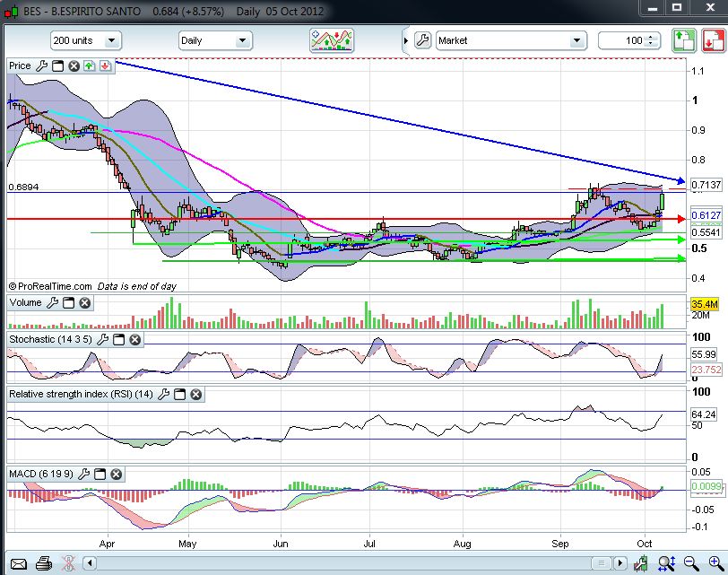Open MACD indicator wrench settings
The height and width of the screenshot is (575, 728).
tap(85, 474)
